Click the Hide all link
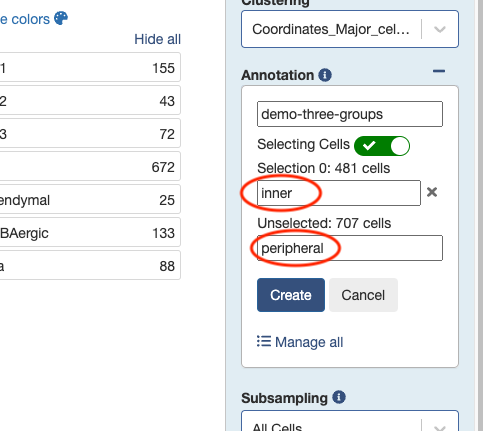Viewport: 483px width, 431px height. (157, 39)
